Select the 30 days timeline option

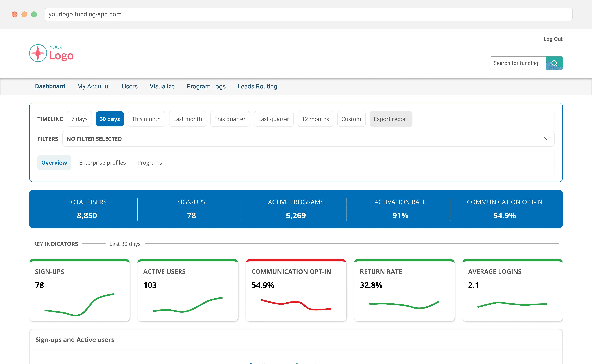110,119
